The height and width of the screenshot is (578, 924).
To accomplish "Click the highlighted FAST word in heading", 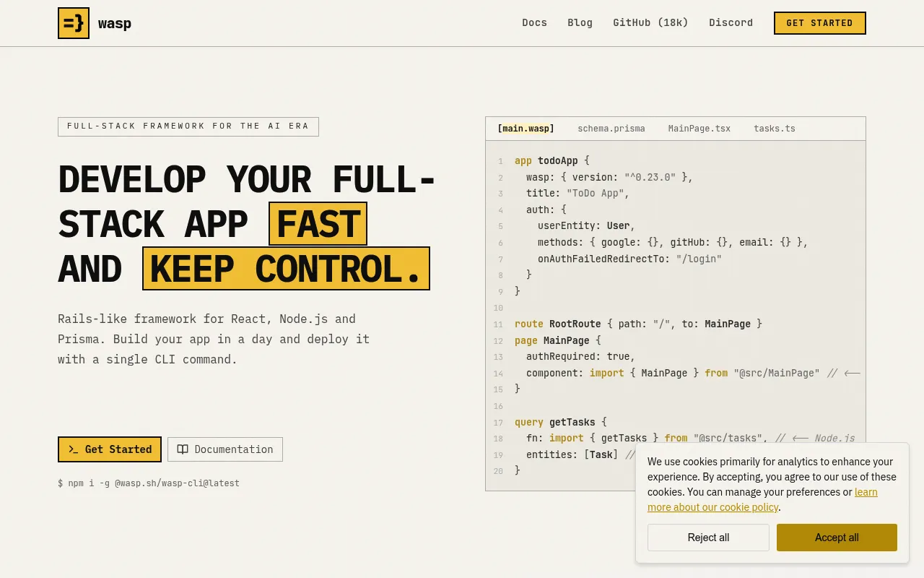I will point(318,224).
